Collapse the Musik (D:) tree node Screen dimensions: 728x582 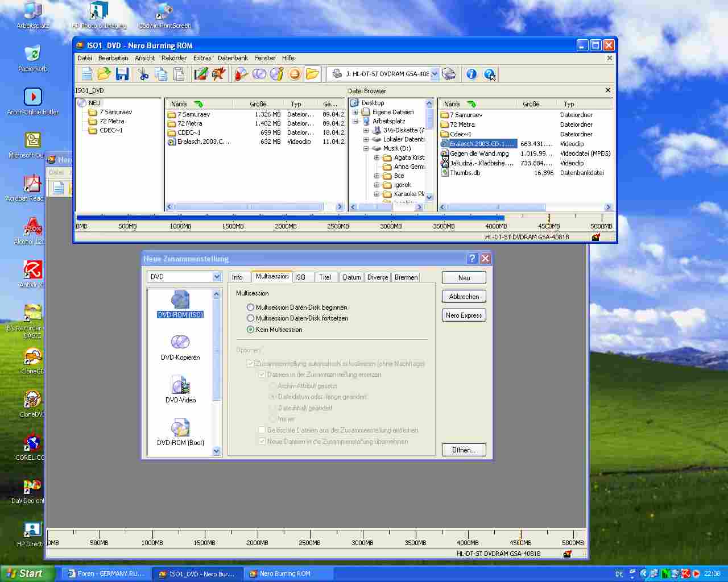pyautogui.click(x=366, y=148)
